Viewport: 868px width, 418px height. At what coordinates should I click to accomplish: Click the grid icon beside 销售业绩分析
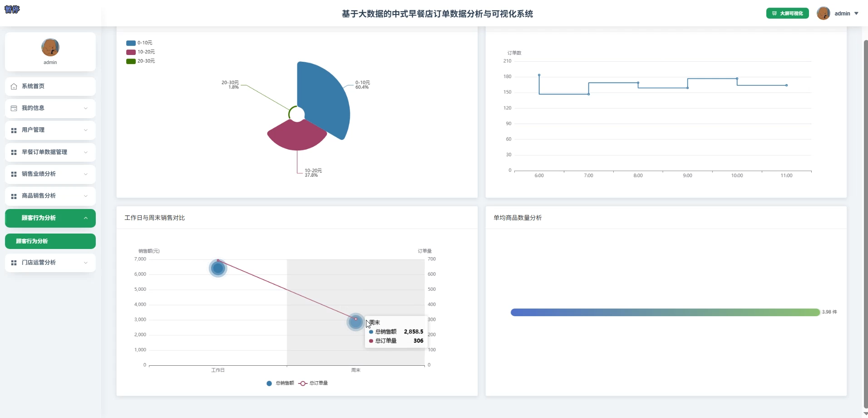[x=14, y=174]
